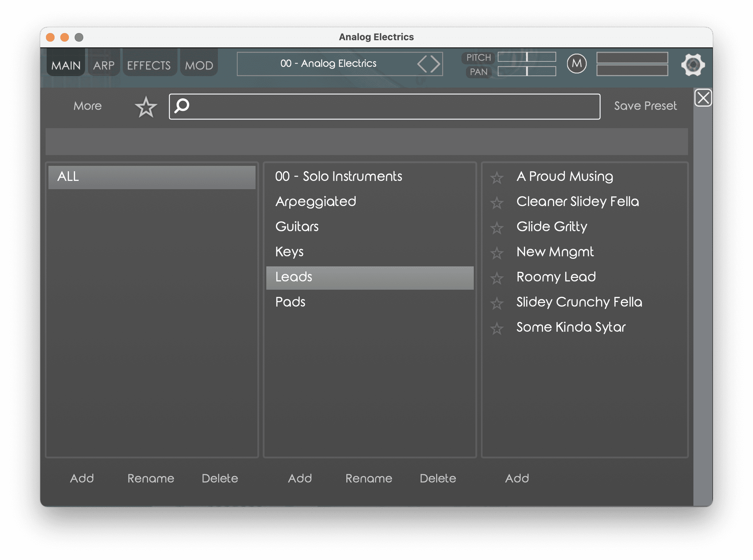This screenshot has height=560, width=753.
Task: Open the 00 - Analog Electrics preset selector
Action: (x=328, y=64)
